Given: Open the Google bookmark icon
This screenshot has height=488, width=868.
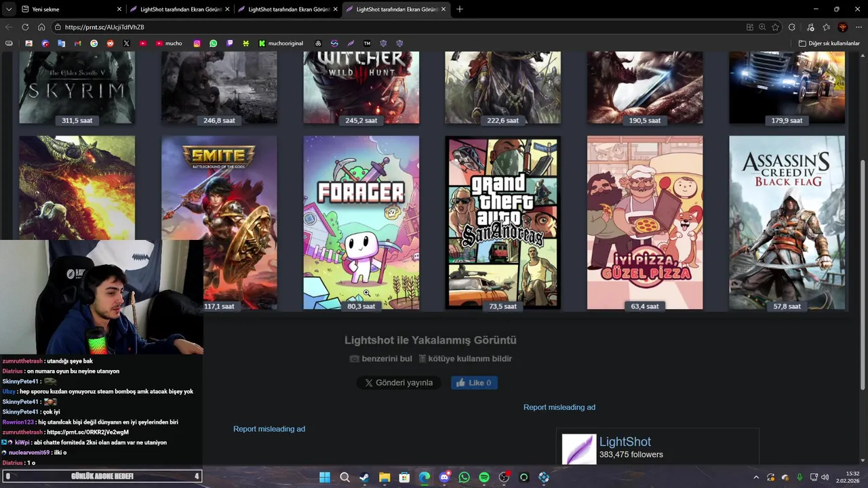Looking at the screenshot, I should point(94,43).
